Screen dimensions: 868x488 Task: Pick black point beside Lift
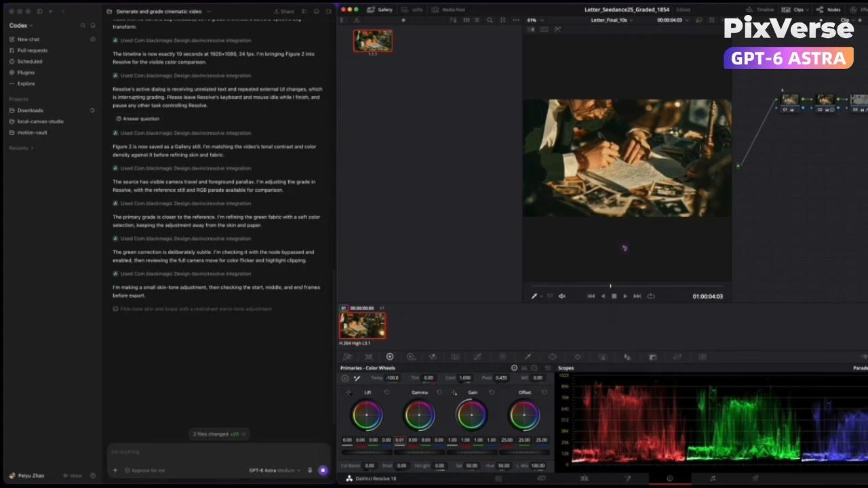point(349,392)
